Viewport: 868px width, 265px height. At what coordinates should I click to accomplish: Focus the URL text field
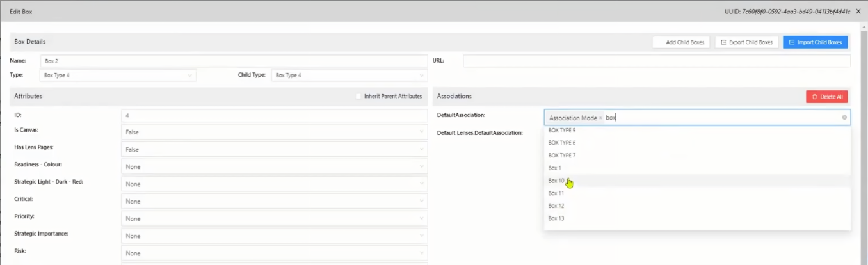pos(656,61)
